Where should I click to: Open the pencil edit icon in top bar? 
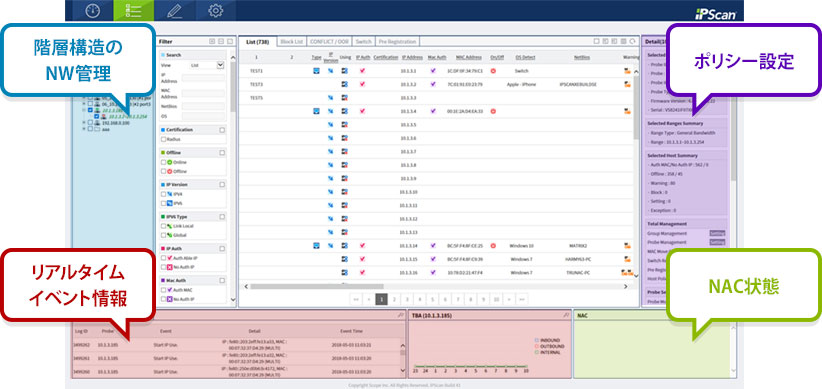174,10
